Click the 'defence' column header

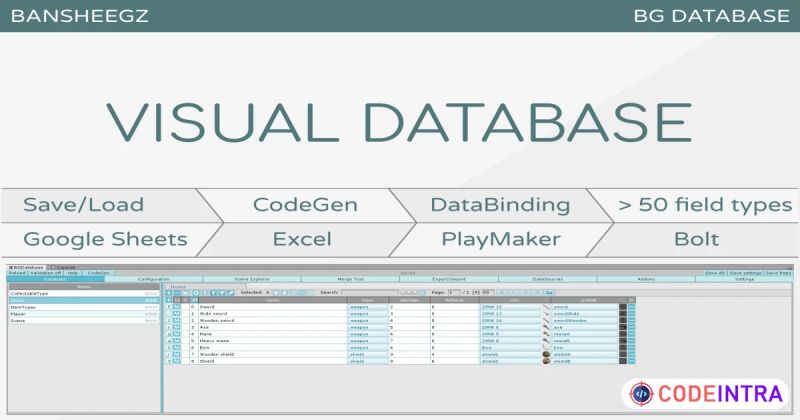click(455, 300)
